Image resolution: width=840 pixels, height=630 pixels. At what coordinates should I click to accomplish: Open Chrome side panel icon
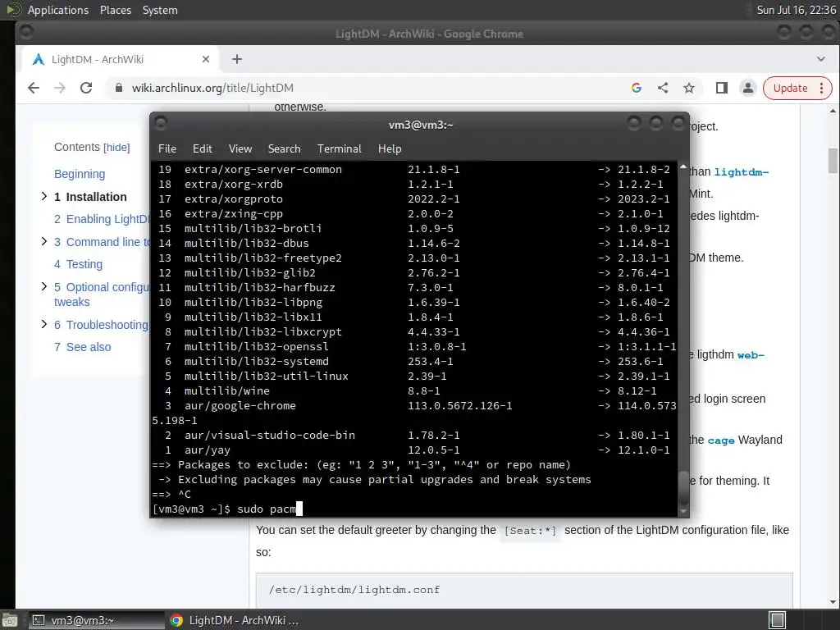(x=722, y=88)
